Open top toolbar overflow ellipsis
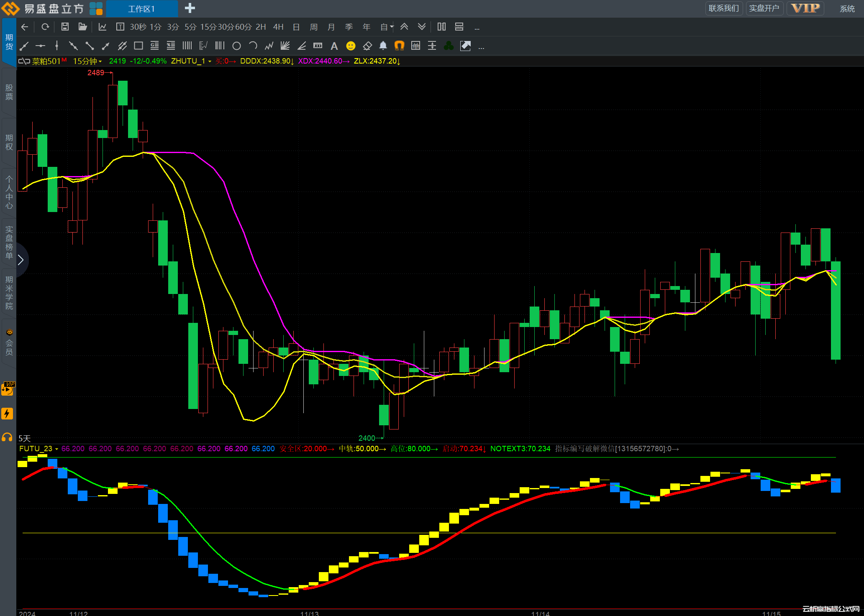 click(477, 28)
